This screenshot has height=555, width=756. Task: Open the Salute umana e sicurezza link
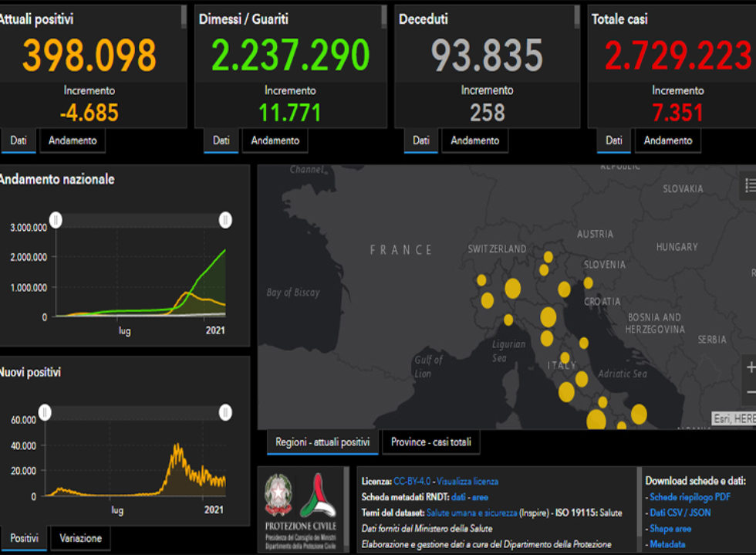coord(472,513)
